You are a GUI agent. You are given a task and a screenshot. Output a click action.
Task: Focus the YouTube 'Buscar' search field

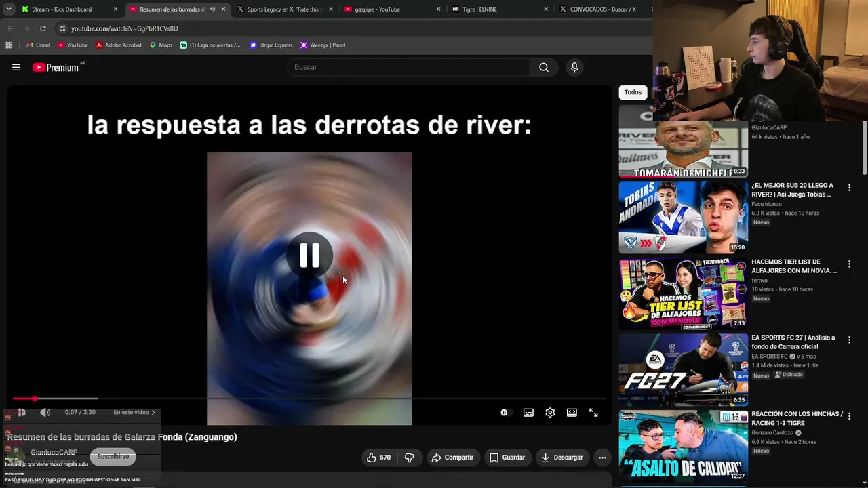pyautogui.click(x=409, y=67)
